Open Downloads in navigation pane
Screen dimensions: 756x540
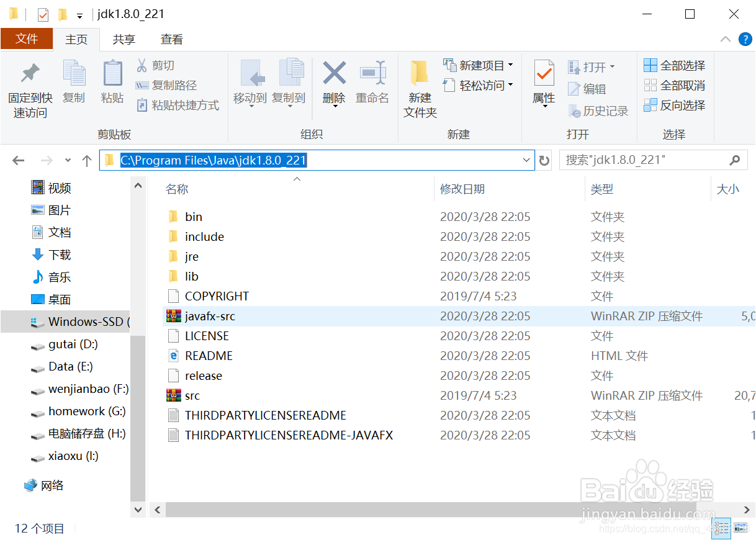pos(52,254)
